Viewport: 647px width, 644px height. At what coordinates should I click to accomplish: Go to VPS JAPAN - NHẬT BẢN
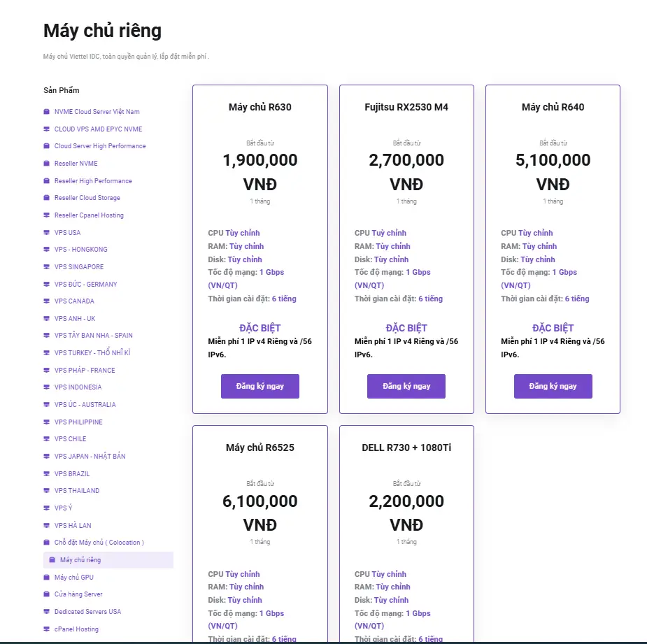[90, 457]
